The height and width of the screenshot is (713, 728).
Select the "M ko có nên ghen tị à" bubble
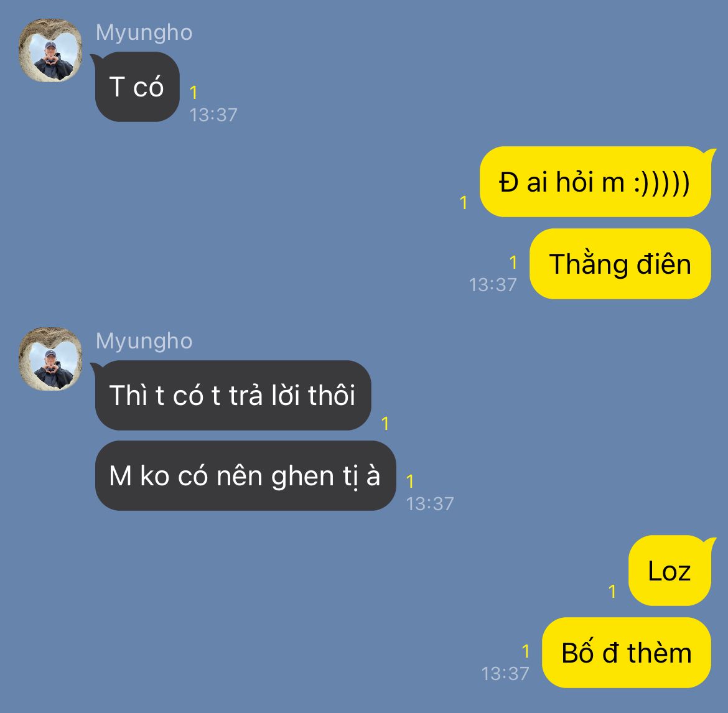245,476
